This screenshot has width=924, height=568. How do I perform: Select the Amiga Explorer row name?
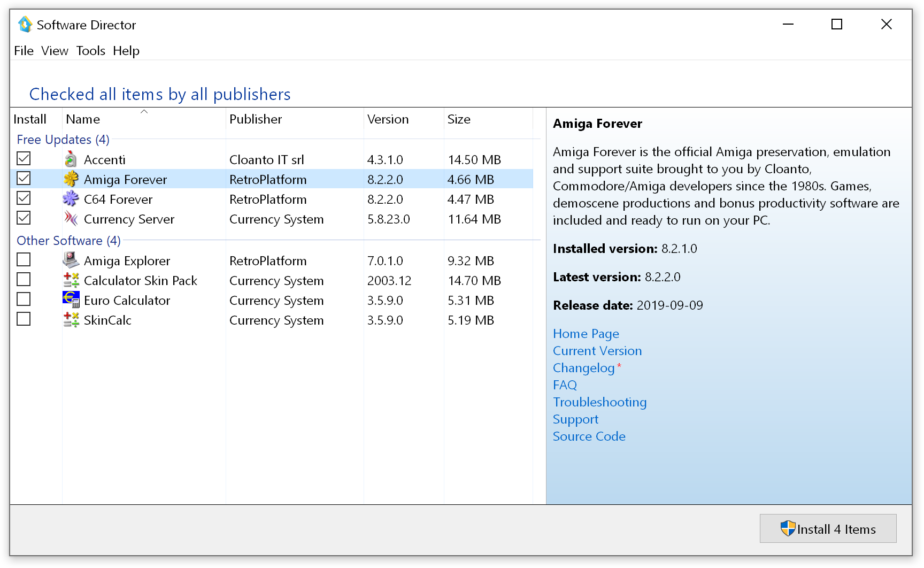coord(127,261)
